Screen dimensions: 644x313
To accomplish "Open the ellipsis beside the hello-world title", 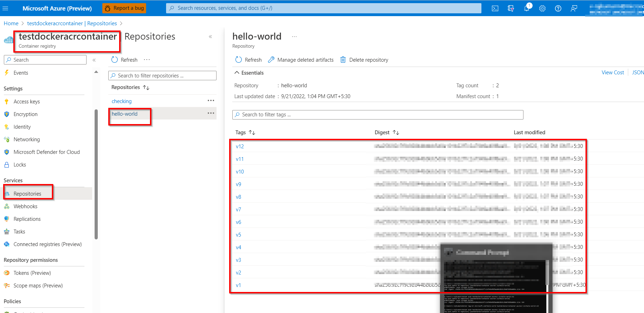I will click(x=294, y=36).
